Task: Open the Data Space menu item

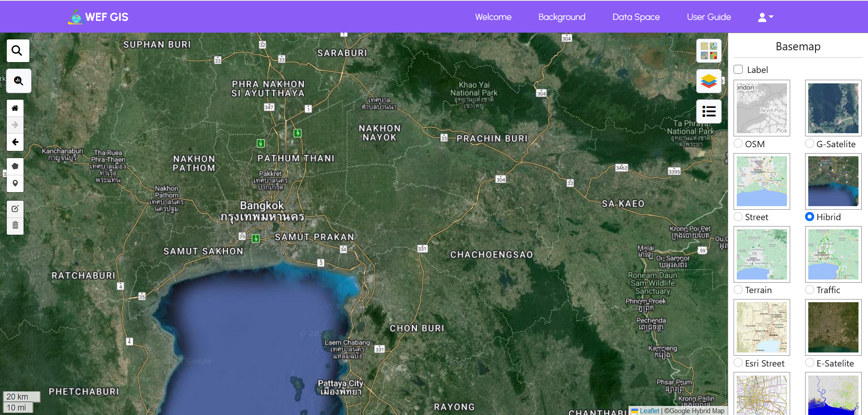Action: tap(636, 17)
